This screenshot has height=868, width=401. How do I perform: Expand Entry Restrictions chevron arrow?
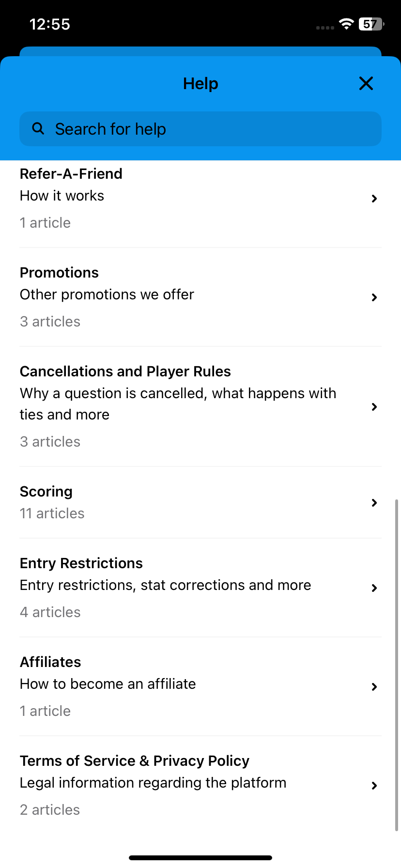click(374, 588)
